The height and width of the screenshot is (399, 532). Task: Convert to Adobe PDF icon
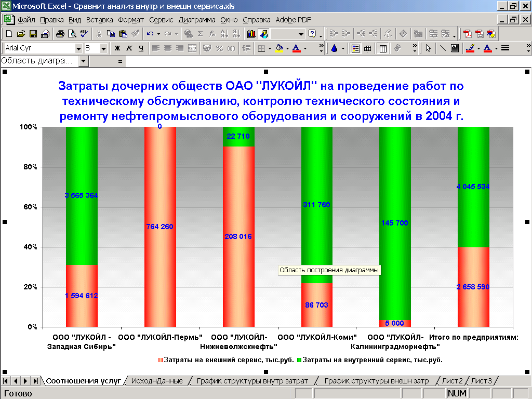click(x=468, y=34)
